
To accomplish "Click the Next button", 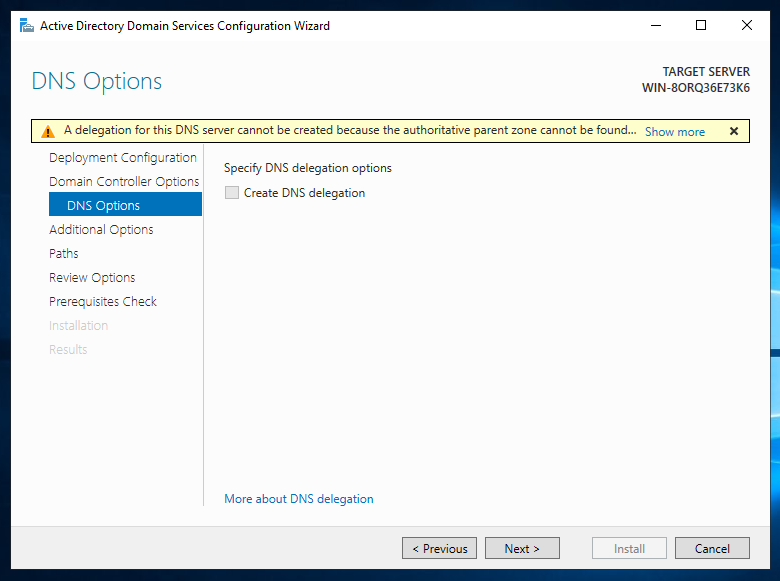I will tap(522, 548).
